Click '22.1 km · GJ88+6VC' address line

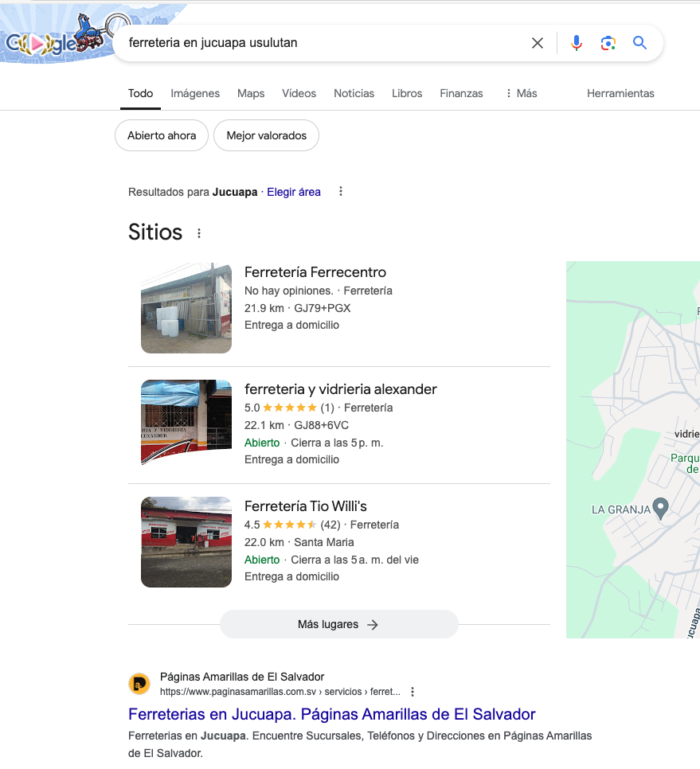pos(296,425)
